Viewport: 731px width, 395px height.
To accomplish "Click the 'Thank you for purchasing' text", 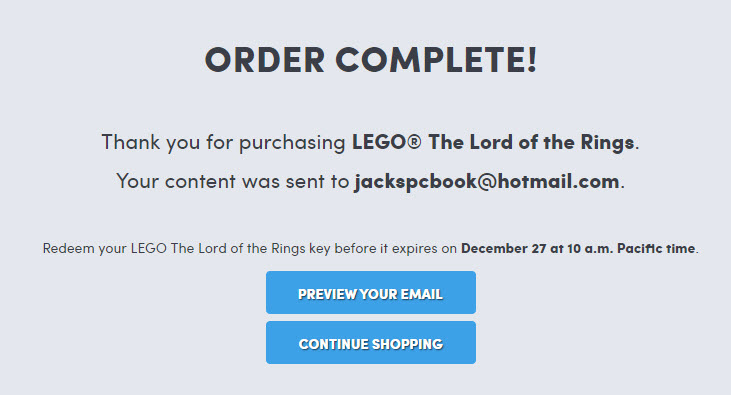I will click(x=223, y=142).
